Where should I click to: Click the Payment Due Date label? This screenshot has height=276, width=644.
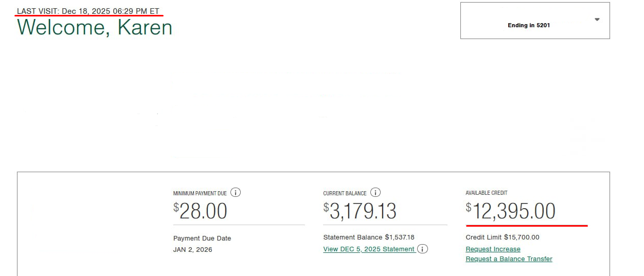click(202, 238)
